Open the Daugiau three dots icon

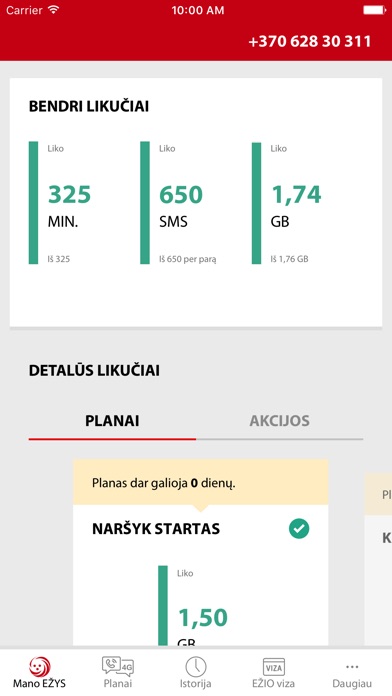click(352, 667)
